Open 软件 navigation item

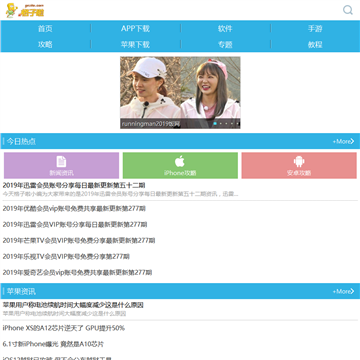225,29
